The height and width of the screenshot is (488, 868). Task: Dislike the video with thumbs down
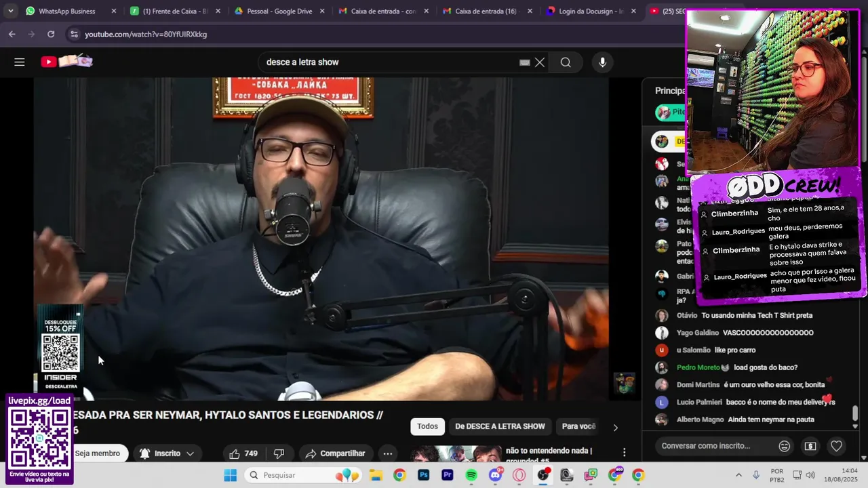tap(279, 453)
